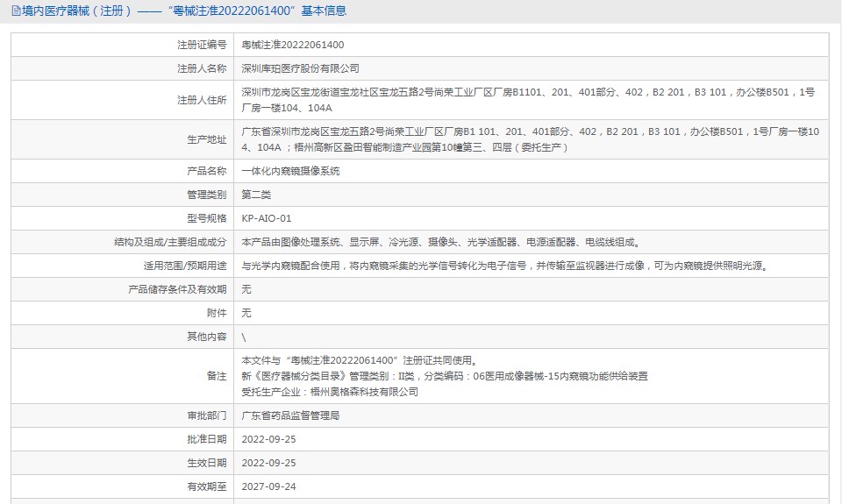The height and width of the screenshot is (504, 842).
Task: Click the value 第二类
Action: tap(256, 195)
